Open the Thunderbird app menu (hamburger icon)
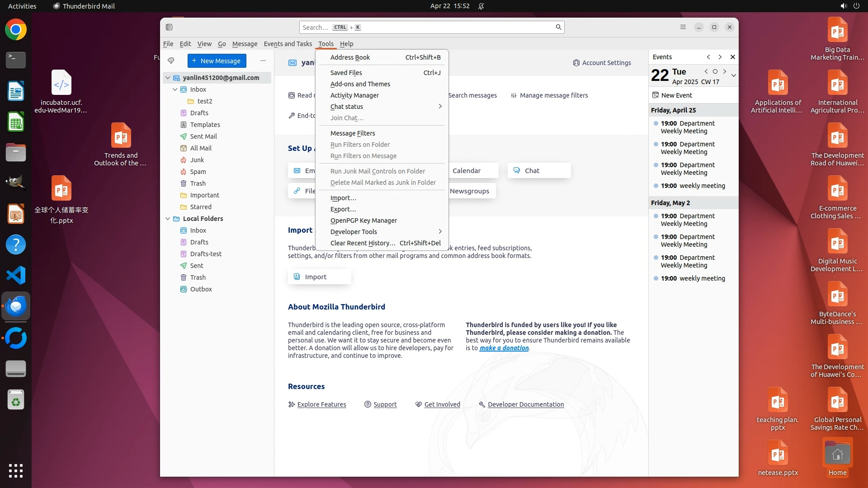This screenshot has height=488, width=868. [683, 27]
